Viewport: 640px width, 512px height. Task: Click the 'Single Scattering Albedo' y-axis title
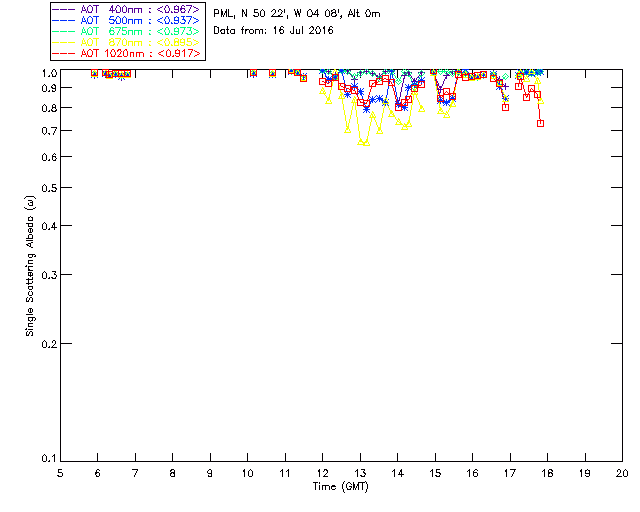point(30,266)
